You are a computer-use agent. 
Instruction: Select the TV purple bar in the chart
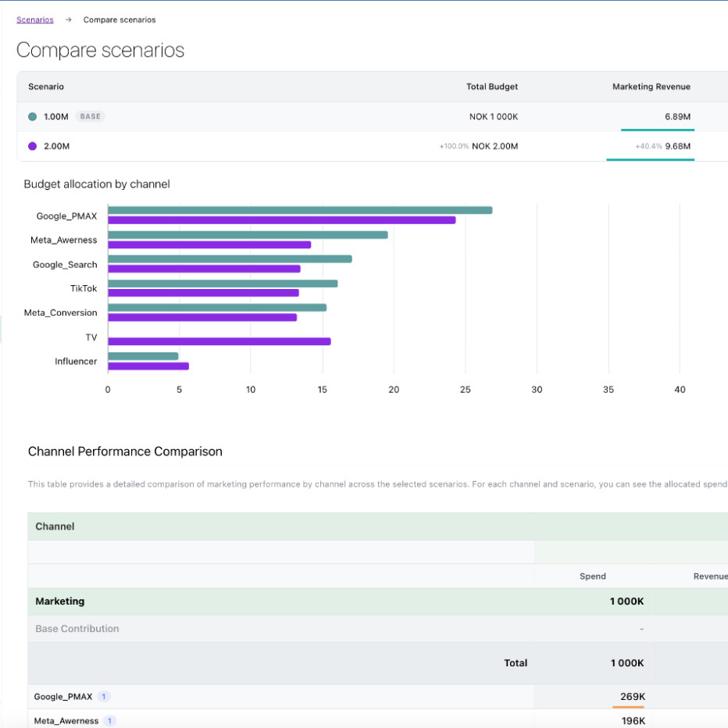219,341
